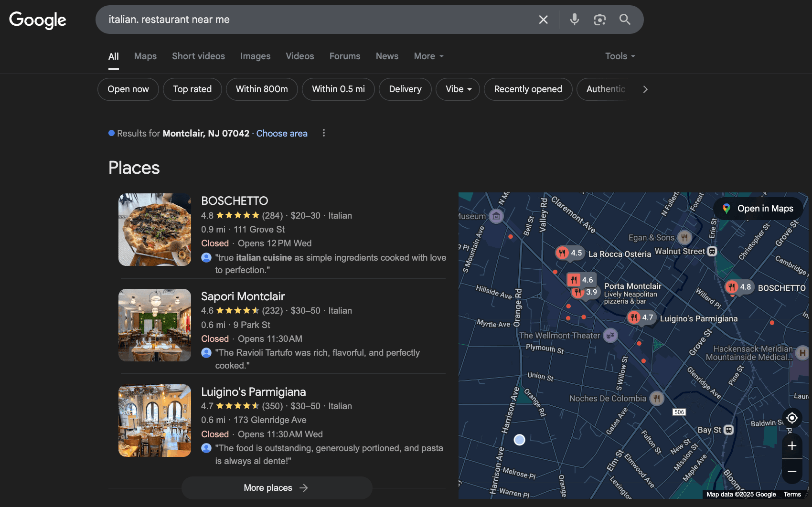The height and width of the screenshot is (507, 812).
Task: Enable the Delivery filter chip
Action: 405,89
